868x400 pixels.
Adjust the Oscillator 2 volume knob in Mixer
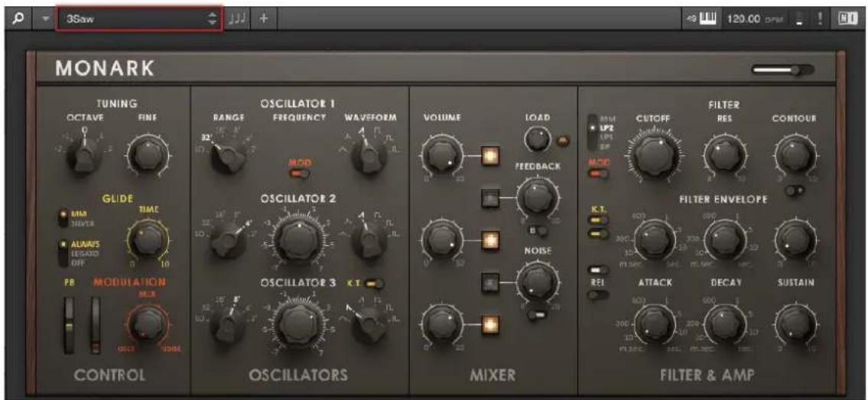click(x=442, y=241)
